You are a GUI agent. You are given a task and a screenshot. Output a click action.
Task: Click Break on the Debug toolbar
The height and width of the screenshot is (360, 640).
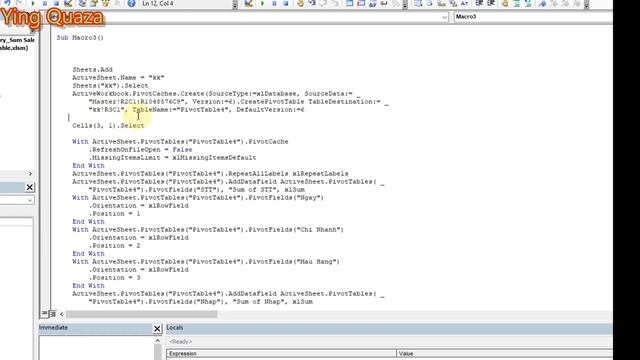(274, 3)
